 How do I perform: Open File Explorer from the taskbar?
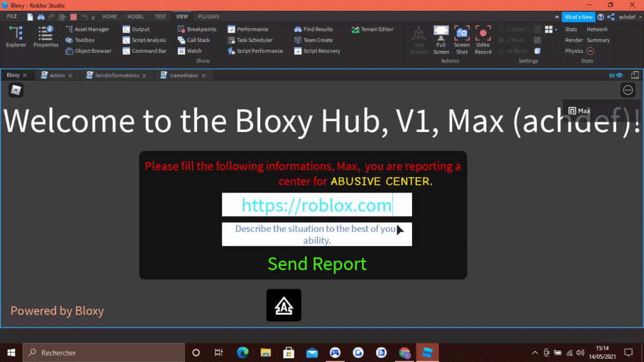266,352
